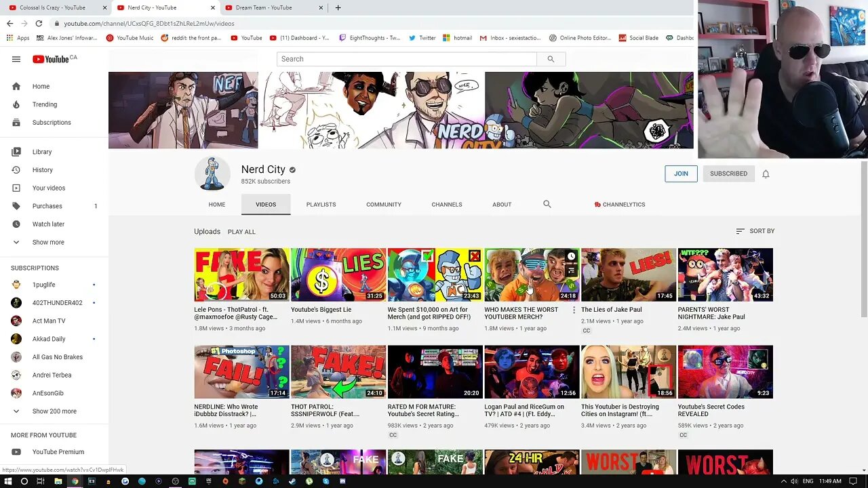Click the notification bell for Nerd City

[x=766, y=174]
